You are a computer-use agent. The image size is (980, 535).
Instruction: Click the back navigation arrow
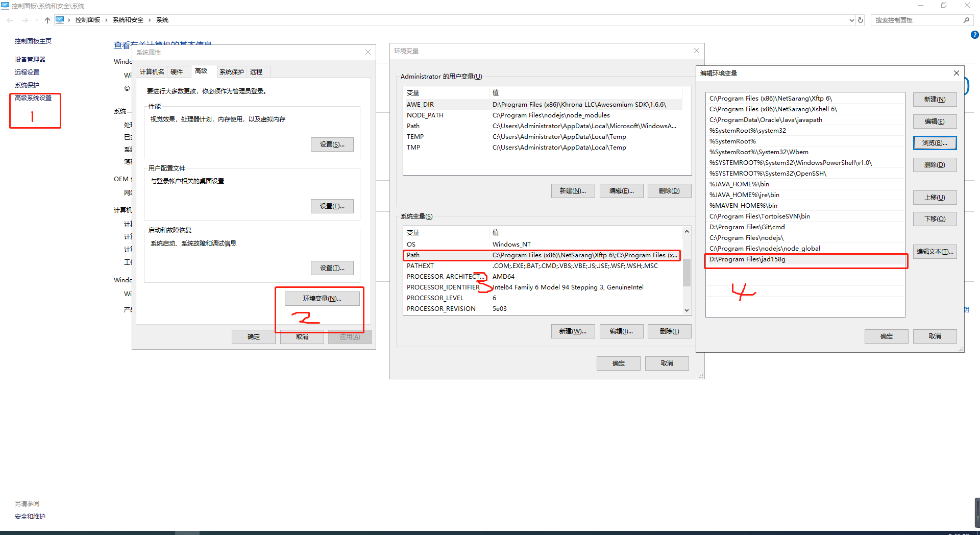click(x=10, y=20)
